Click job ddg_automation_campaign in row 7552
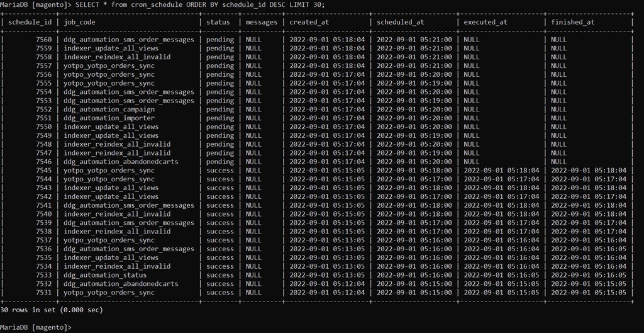The height and width of the screenshot is (333, 644). tap(109, 110)
